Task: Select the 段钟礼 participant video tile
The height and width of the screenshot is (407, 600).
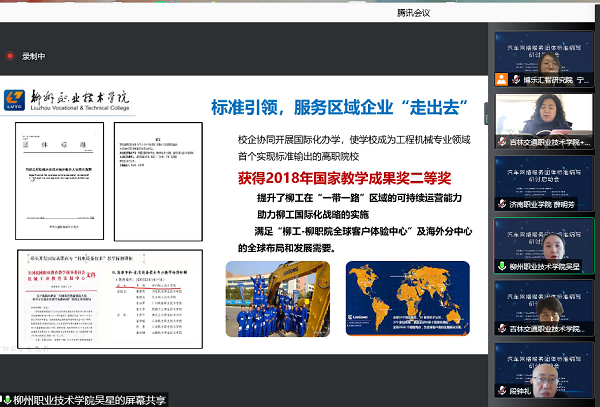Action: click(545, 368)
